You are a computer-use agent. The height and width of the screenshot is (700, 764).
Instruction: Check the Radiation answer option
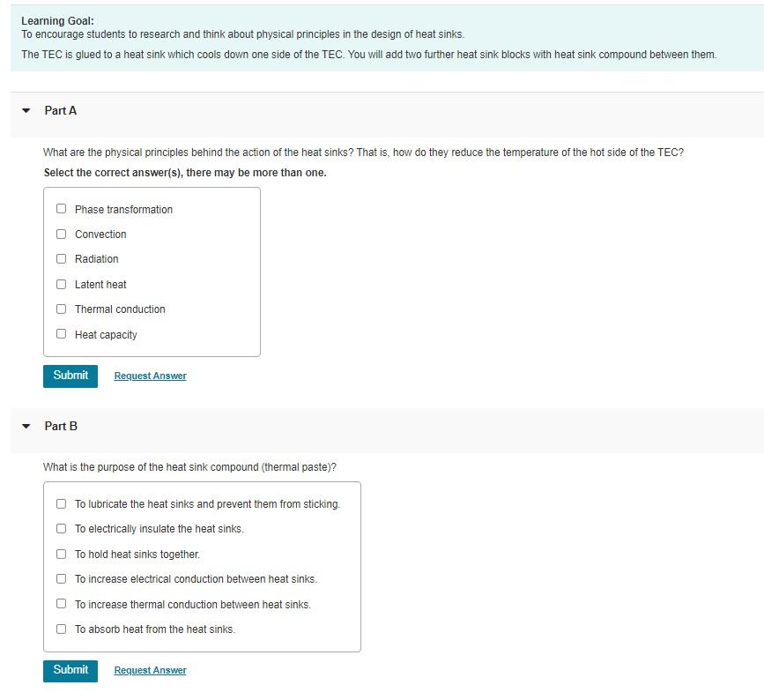61,258
